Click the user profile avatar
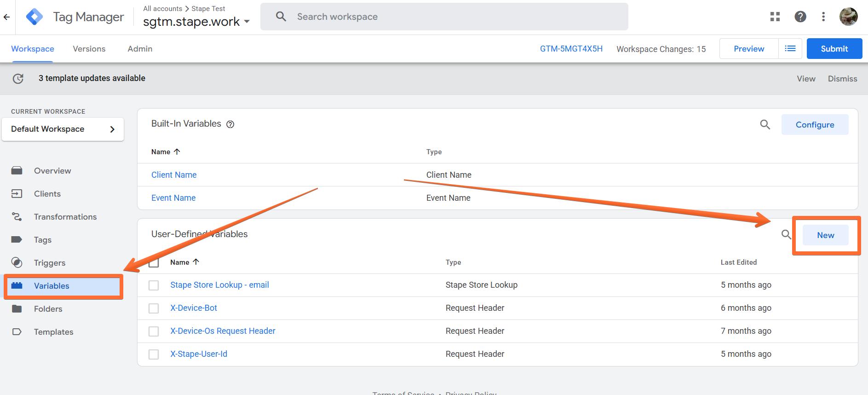868x395 pixels. click(x=848, y=17)
